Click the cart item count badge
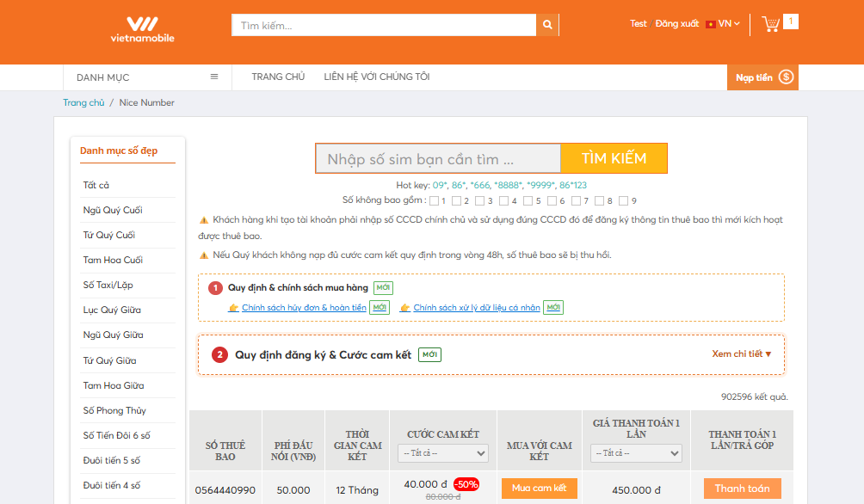864x504 pixels. point(791,22)
